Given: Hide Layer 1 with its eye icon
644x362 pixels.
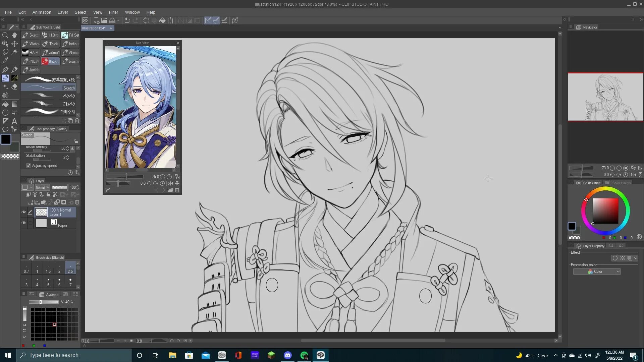Looking at the screenshot, I should [x=24, y=212].
